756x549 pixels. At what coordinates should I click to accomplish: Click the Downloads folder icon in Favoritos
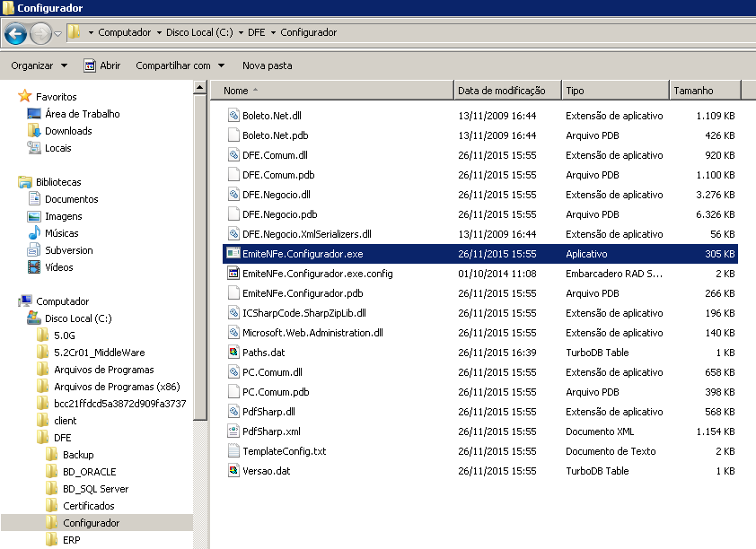[34, 130]
